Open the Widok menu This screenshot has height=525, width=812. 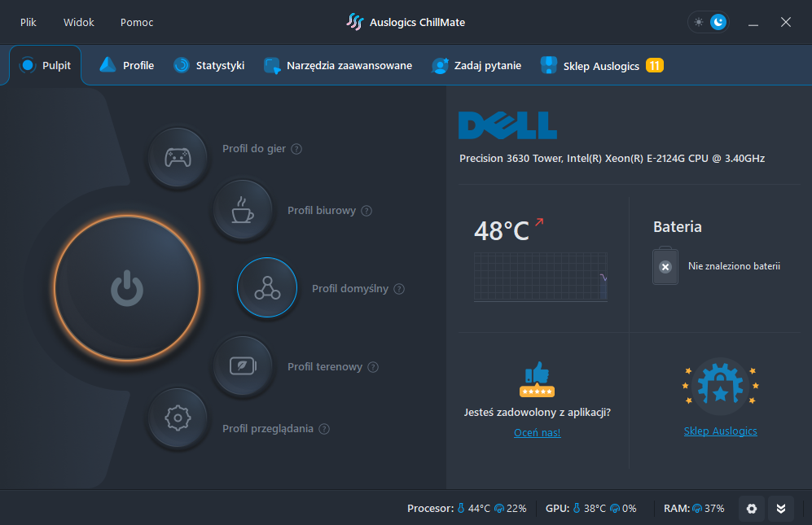coord(79,22)
